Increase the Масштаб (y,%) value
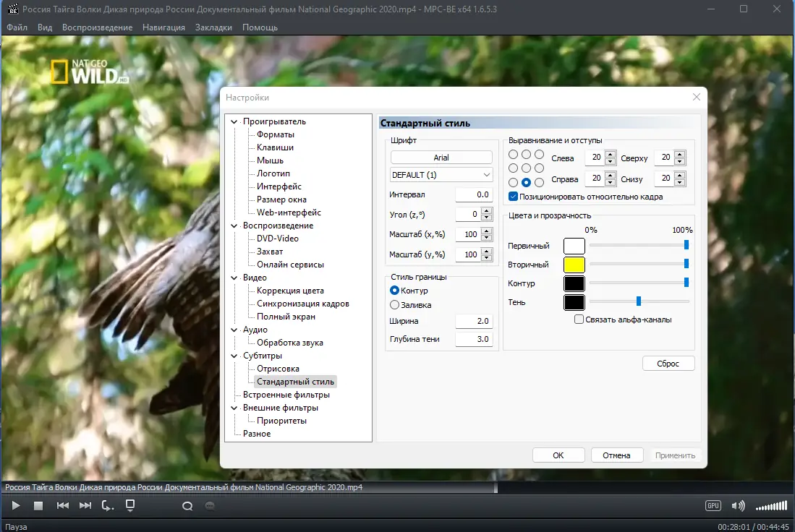 487,251
